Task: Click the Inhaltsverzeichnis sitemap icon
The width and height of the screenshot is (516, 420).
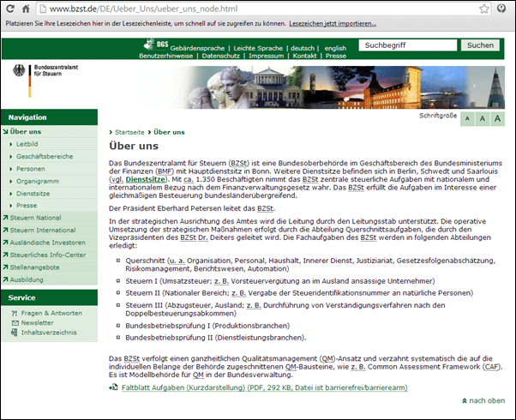Action: point(15,333)
